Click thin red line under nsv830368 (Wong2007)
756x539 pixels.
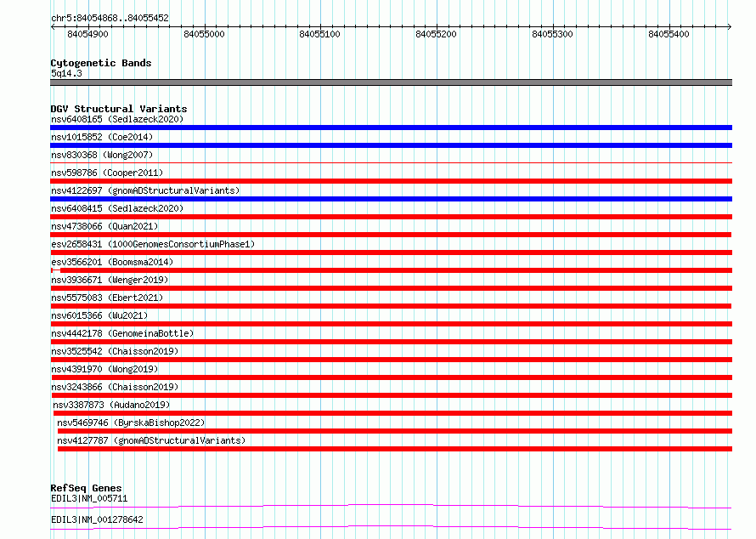point(391,163)
